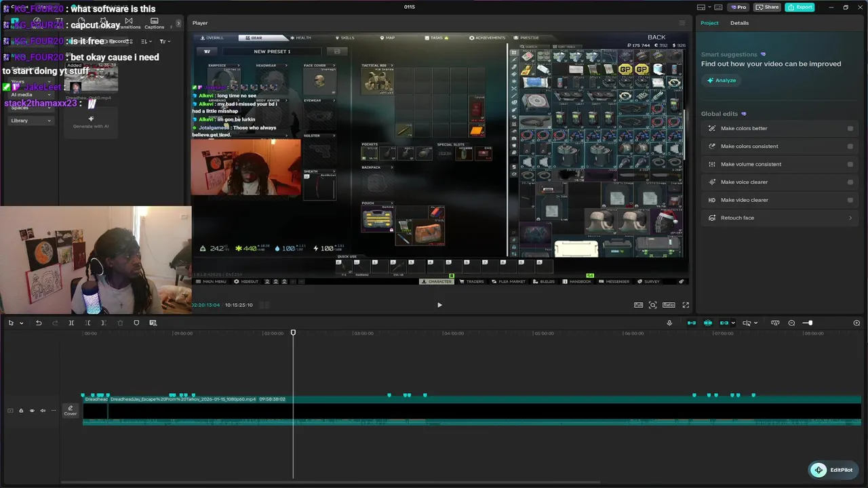This screenshot has width=868, height=488.
Task: Expand more media tabs with right arrow
Action: click(178, 24)
